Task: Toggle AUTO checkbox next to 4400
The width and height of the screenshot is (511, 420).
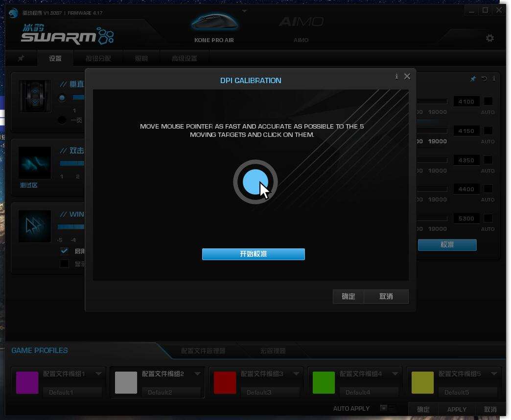Action: click(488, 189)
